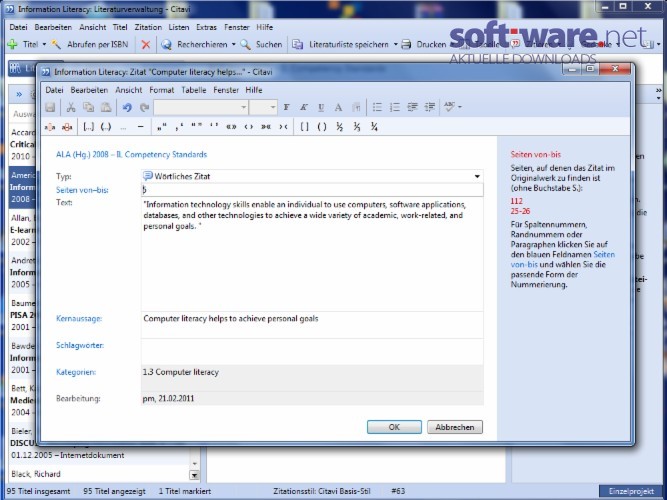
Task: Open Hilfe menu in quotation window
Action: pyautogui.click(x=254, y=90)
